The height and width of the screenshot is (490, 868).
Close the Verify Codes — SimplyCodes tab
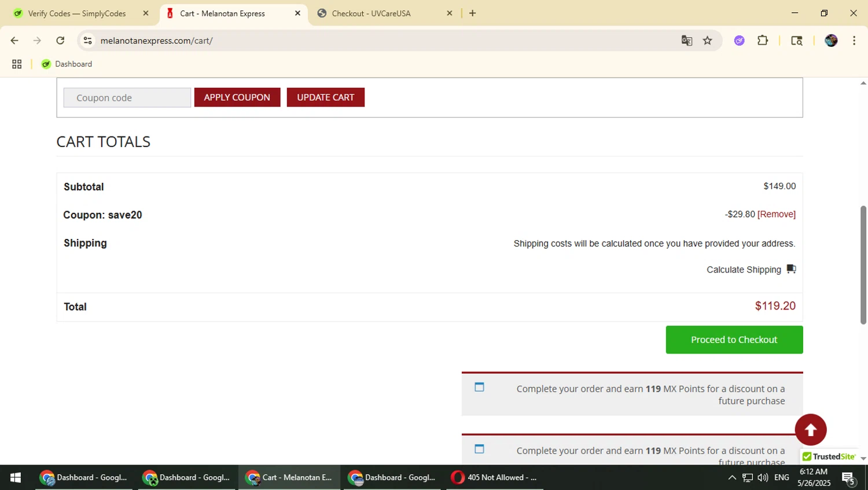coord(146,13)
